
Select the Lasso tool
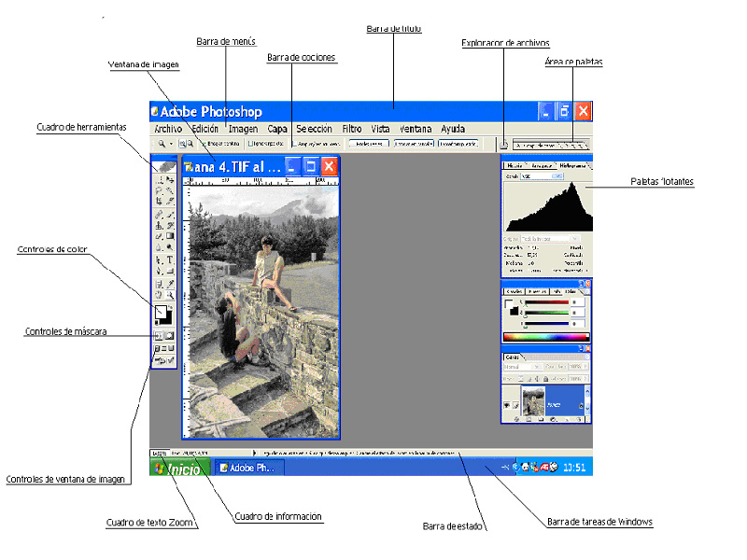tap(159, 190)
